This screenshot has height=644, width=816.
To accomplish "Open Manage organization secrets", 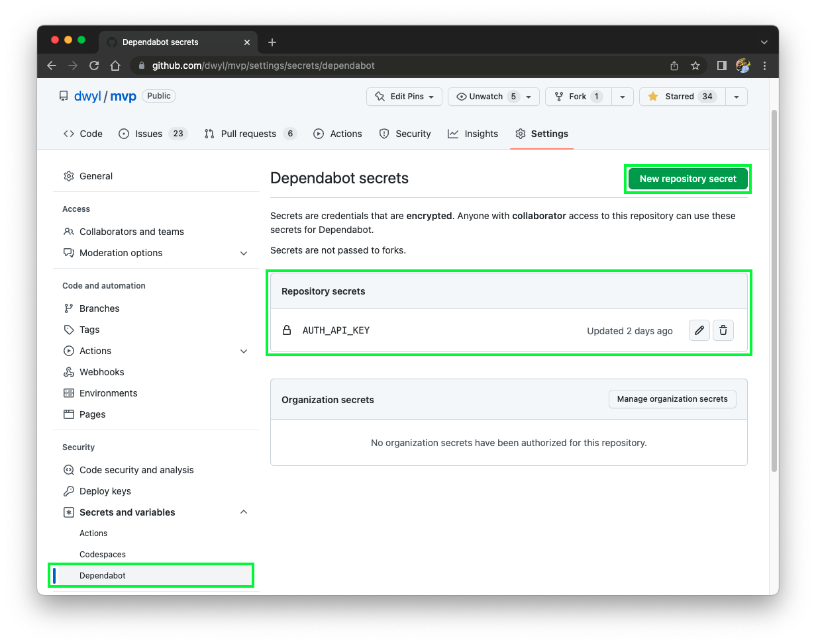I will [x=672, y=399].
